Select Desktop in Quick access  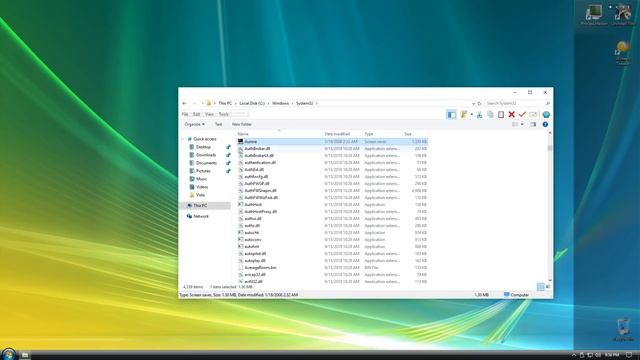click(203, 147)
